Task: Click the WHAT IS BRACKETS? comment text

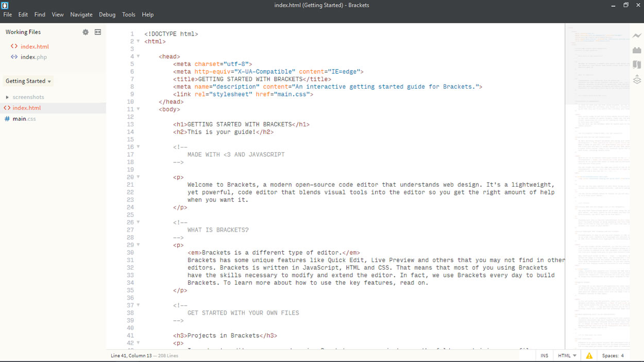Action: [218, 230]
